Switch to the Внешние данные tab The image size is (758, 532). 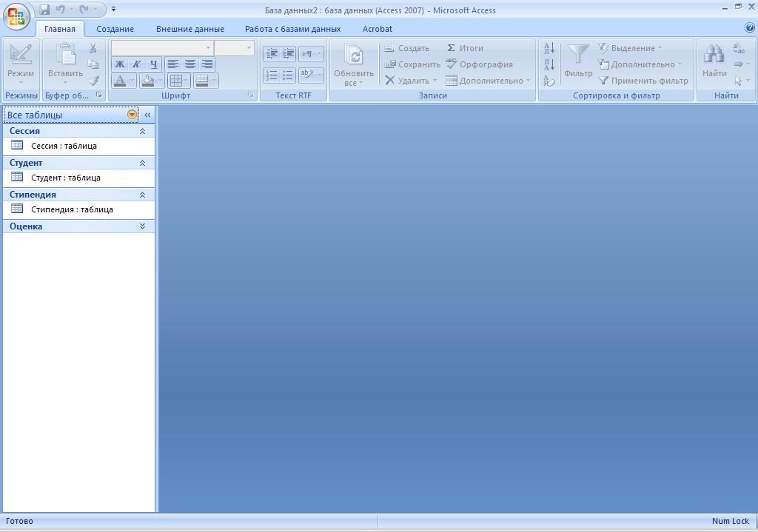(x=190, y=29)
